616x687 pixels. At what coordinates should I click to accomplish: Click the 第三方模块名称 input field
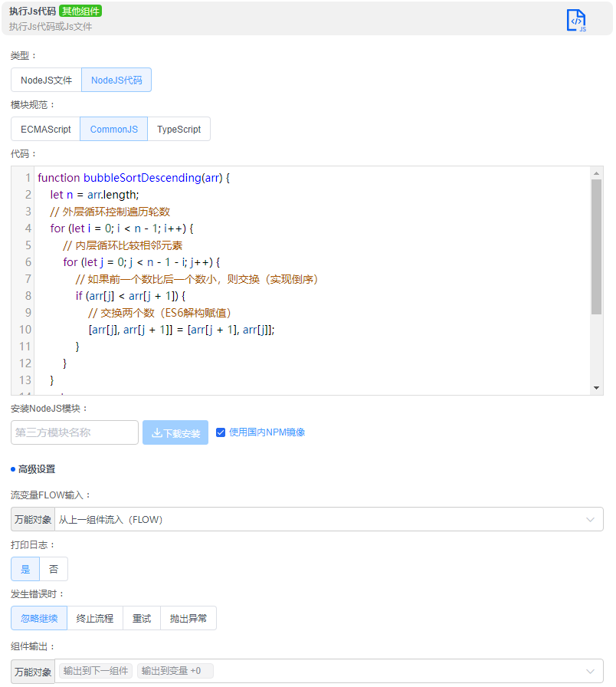coord(74,432)
